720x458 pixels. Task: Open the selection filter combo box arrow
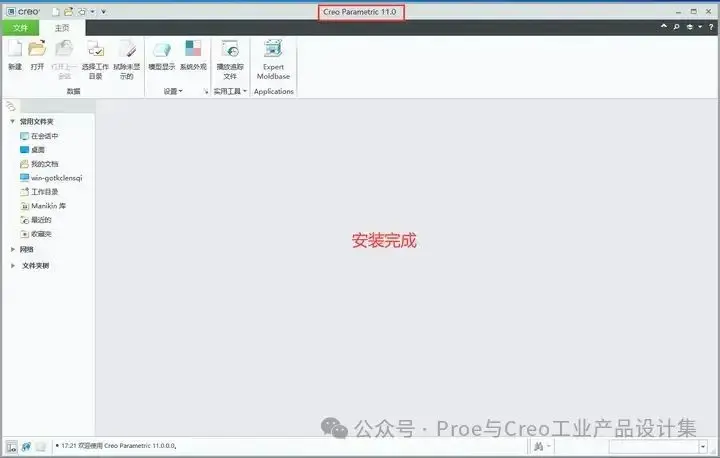703,446
